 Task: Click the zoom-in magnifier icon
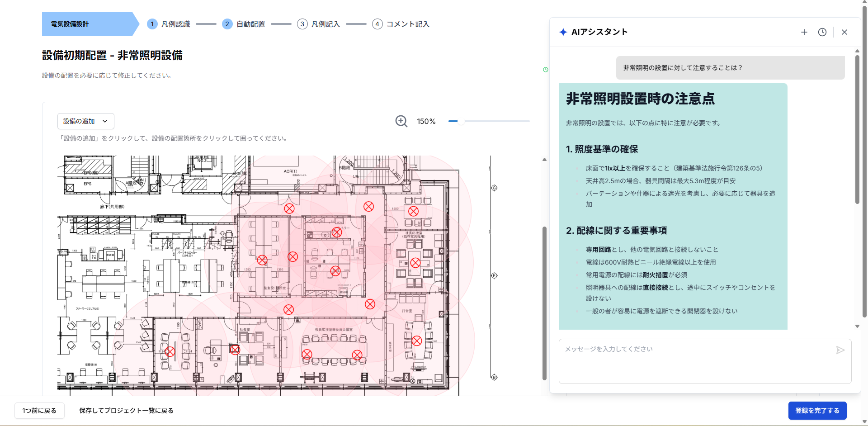pyautogui.click(x=401, y=121)
